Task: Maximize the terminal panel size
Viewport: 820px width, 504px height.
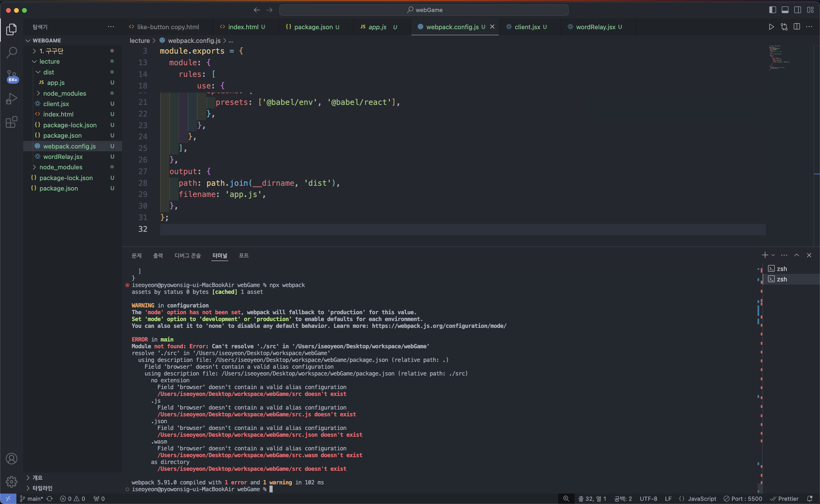Action: [x=796, y=255]
